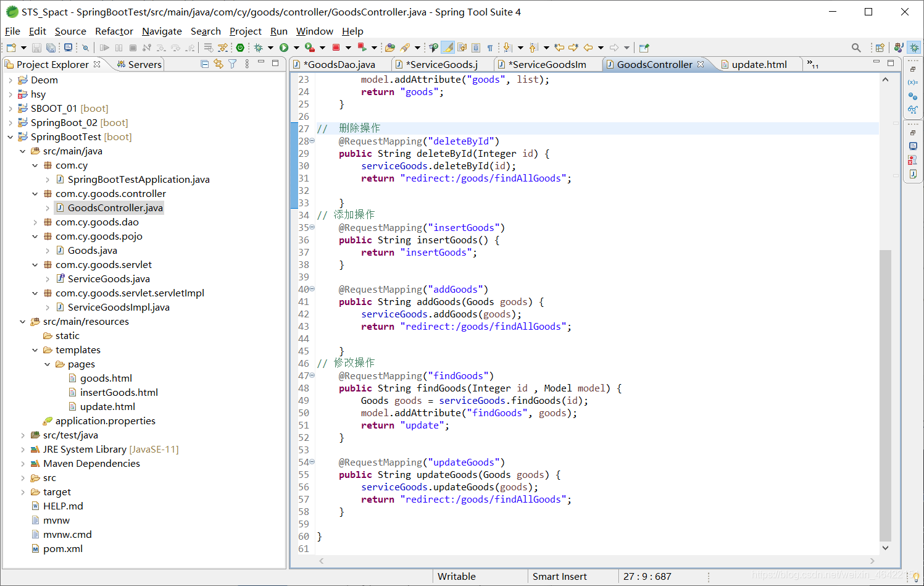Open the Debug dropdown arrow

[x=270, y=48]
